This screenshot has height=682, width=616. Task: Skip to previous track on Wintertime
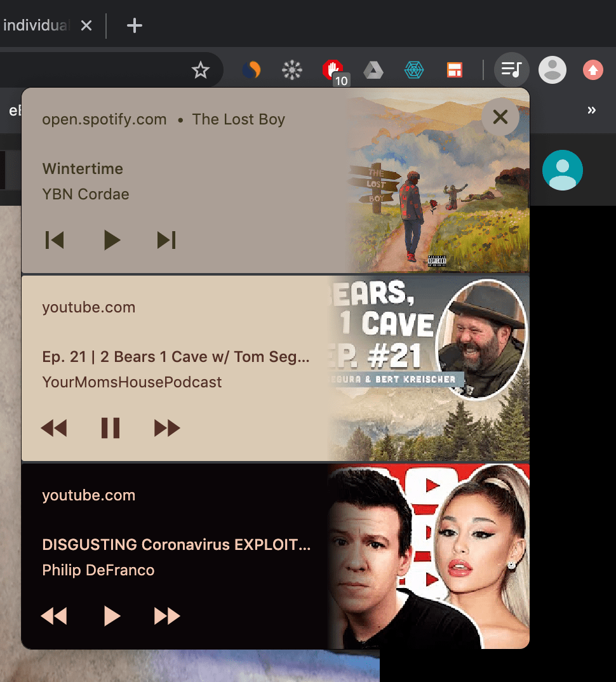(55, 240)
